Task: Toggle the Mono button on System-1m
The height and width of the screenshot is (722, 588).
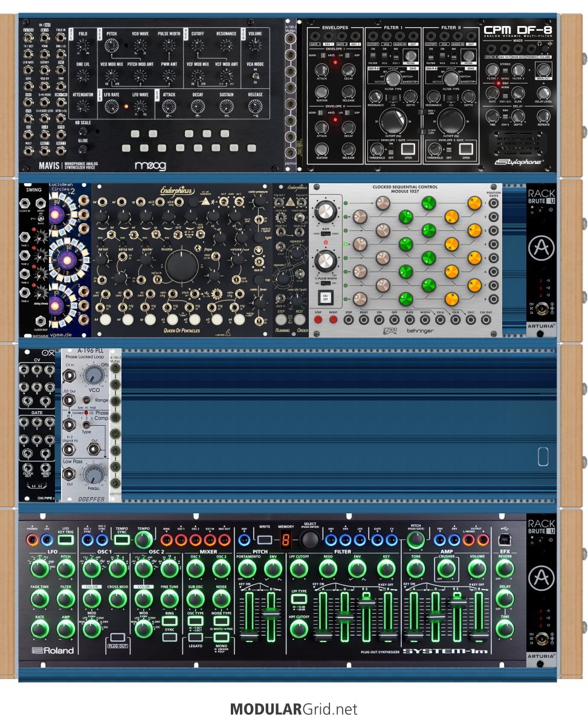Action: click(x=221, y=637)
